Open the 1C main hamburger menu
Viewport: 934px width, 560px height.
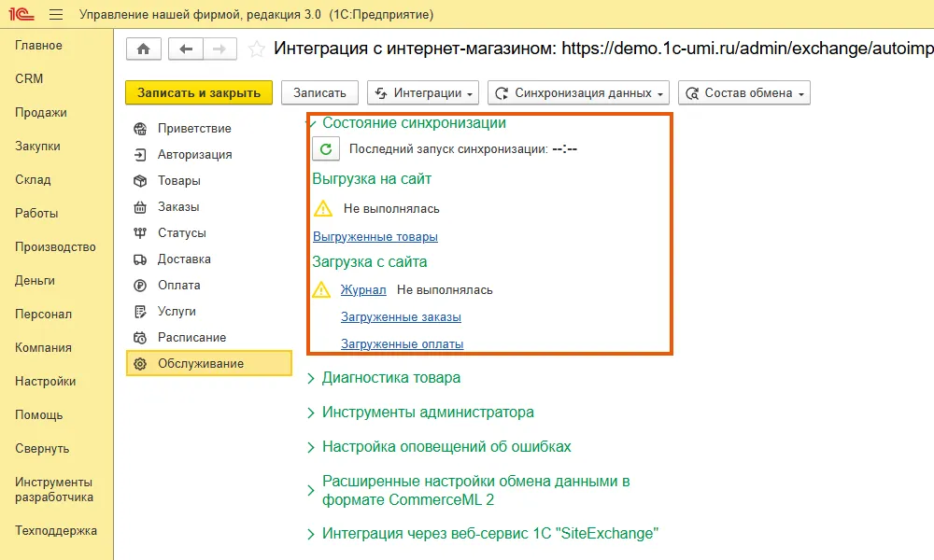tap(56, 14)
